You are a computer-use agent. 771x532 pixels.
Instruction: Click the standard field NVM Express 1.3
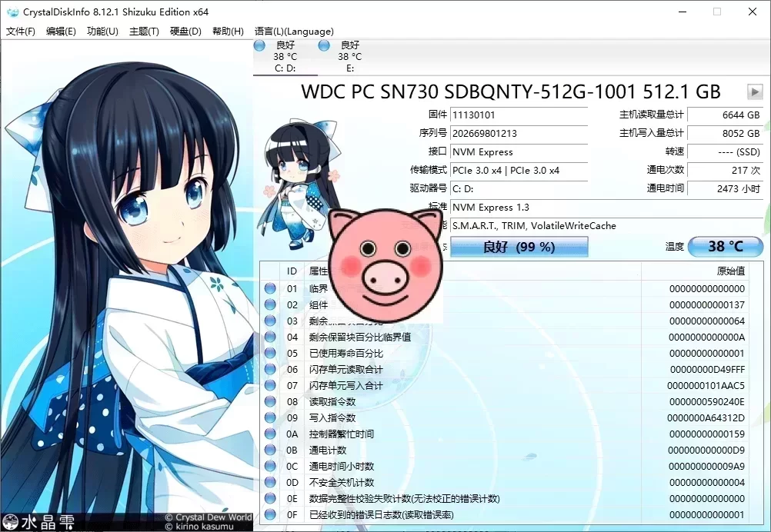[x=607, y=208]
